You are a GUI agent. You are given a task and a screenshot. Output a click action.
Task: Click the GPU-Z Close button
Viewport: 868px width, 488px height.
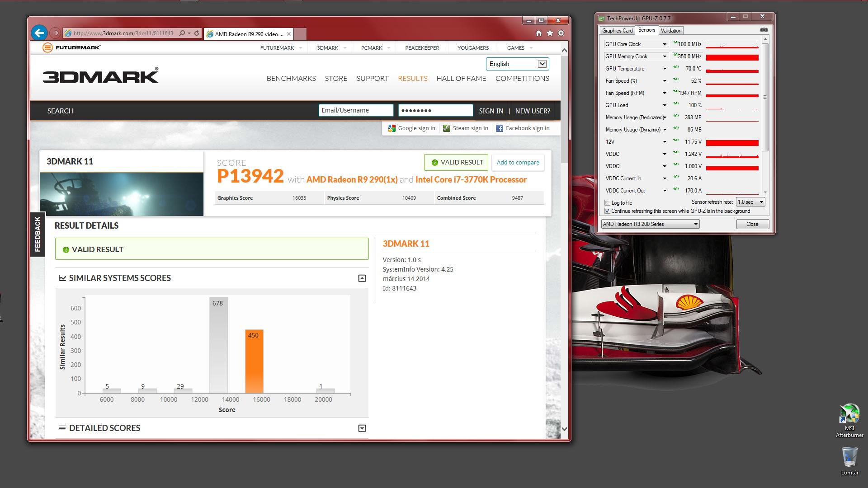click(x=752, y=224)
